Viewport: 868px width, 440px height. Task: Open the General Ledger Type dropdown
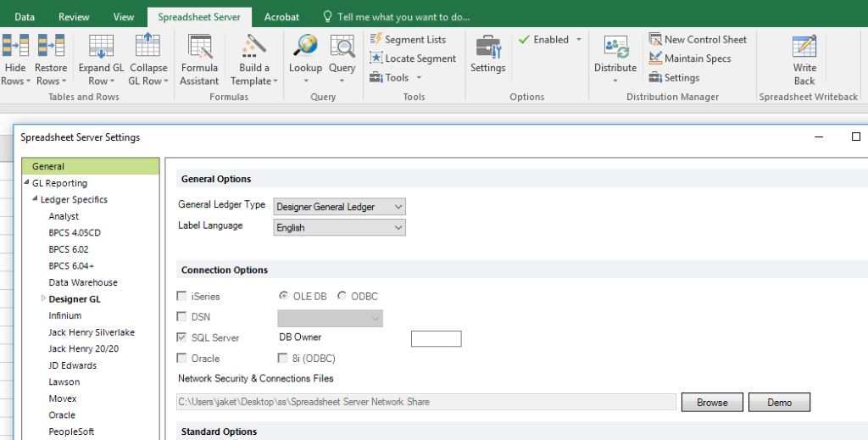[x=339, y=207]
